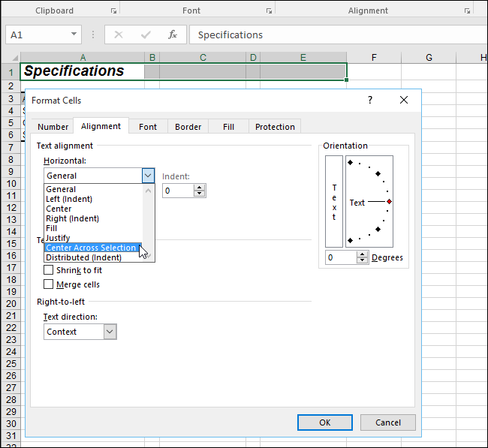Increase the Degrees spinner value

[363, 254]
